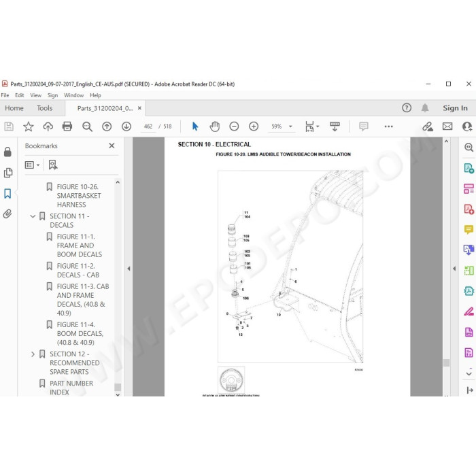Image resolution: width=476 pixels, height=476 pixels.
Task: Open Find text magnifier tool
Action: pyautogui.click(x=87, y=126)
